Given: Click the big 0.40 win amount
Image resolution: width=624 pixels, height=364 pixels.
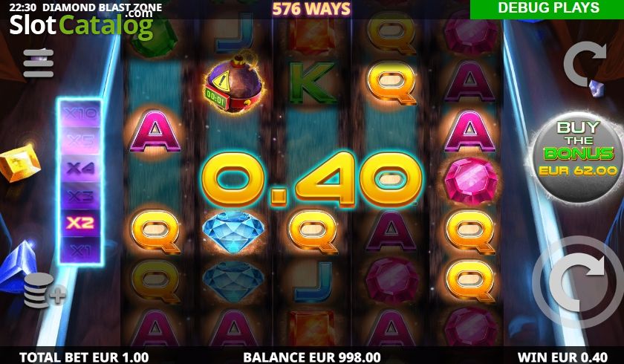Looking at the screenshot, I should click(312, 178).
